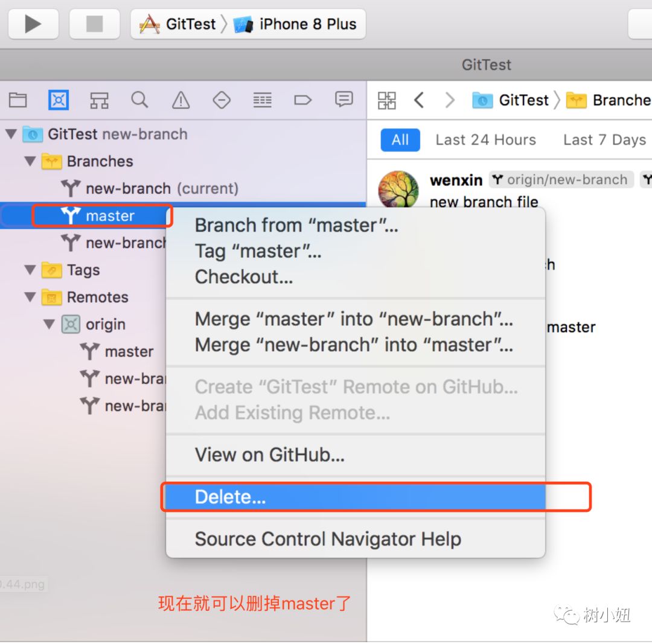
Task: Run the project with the Play button
Action: pos(33,24)
